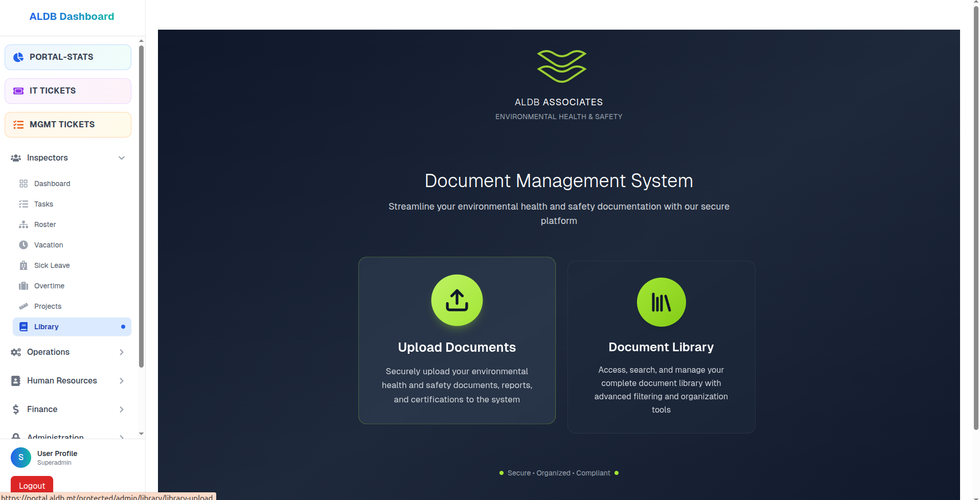Click the ALDB Associates wave logo
Viewport: 980px width, 500px height.
tap(561, 66)
